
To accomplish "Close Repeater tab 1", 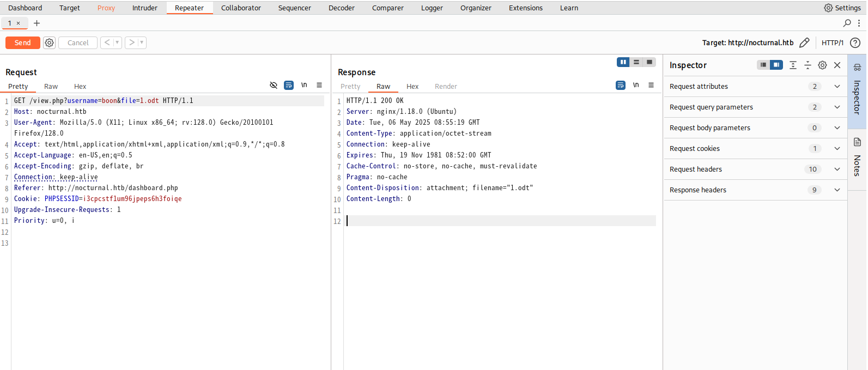I will tap(18, 23).
